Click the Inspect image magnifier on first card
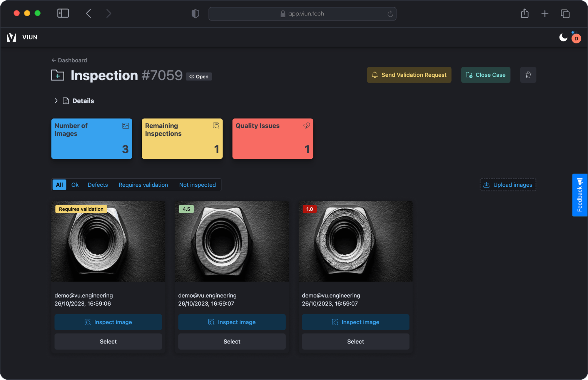The height and width of the screenshot is (380, 588). [88, 322]
